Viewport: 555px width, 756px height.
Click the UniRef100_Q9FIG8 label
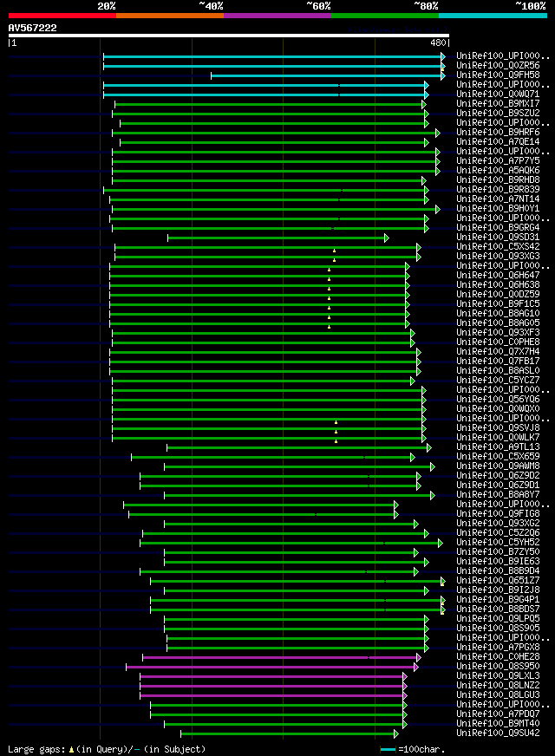point(498,513)
